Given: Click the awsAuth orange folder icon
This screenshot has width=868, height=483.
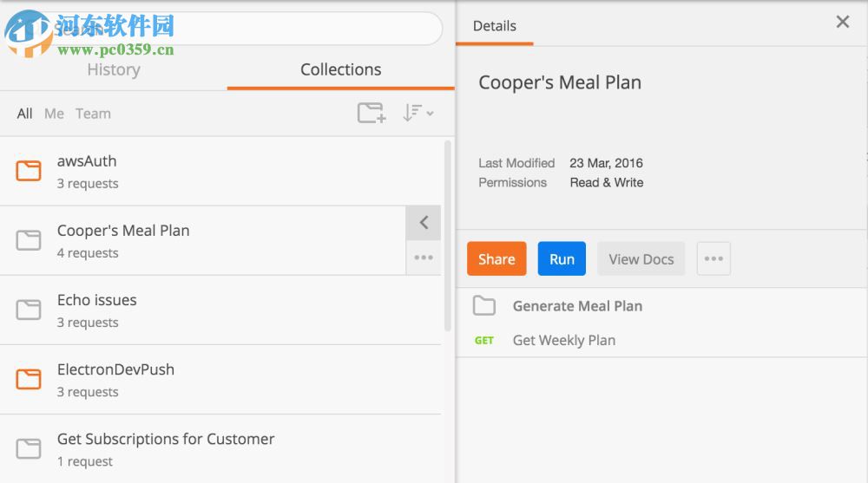Looking at the screenshot, I should tap(29, 170).
